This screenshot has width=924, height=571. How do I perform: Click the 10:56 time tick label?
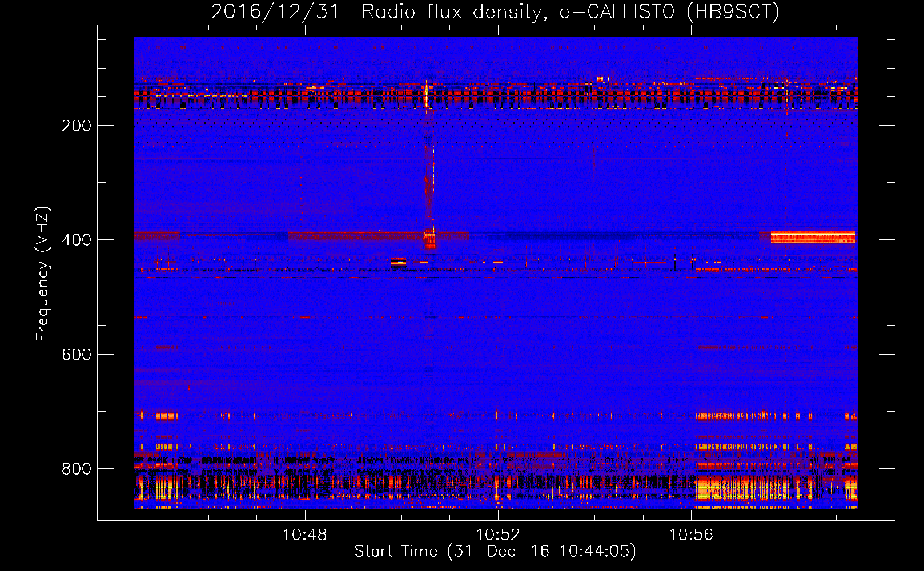click(x=691, y=535)
